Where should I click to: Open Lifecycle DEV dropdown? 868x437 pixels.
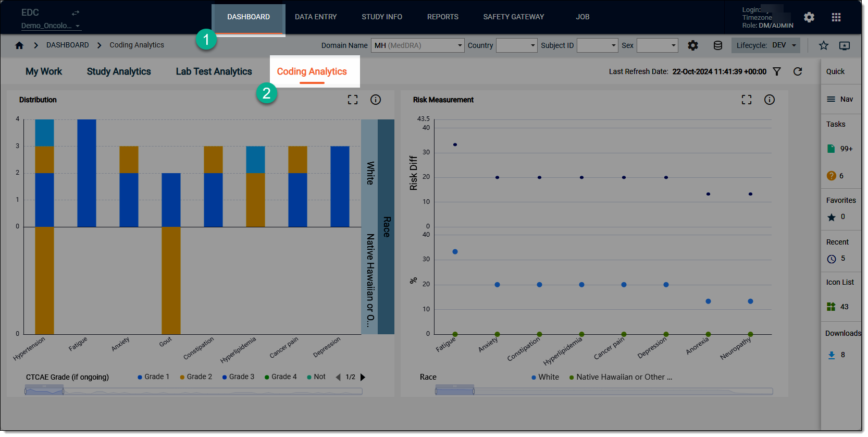pos(765,45)
